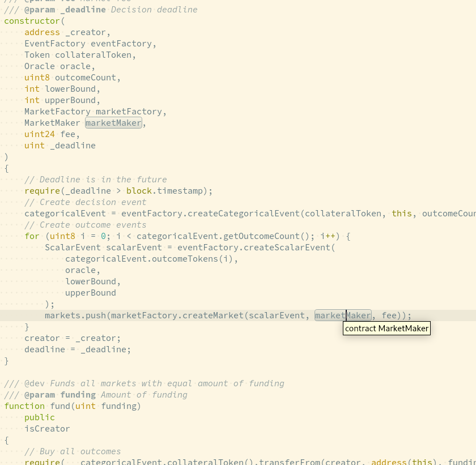The image size is (476, 465).
Task: Click the '@dev Funds all markets' doc comment
Action: coord(144,383)
